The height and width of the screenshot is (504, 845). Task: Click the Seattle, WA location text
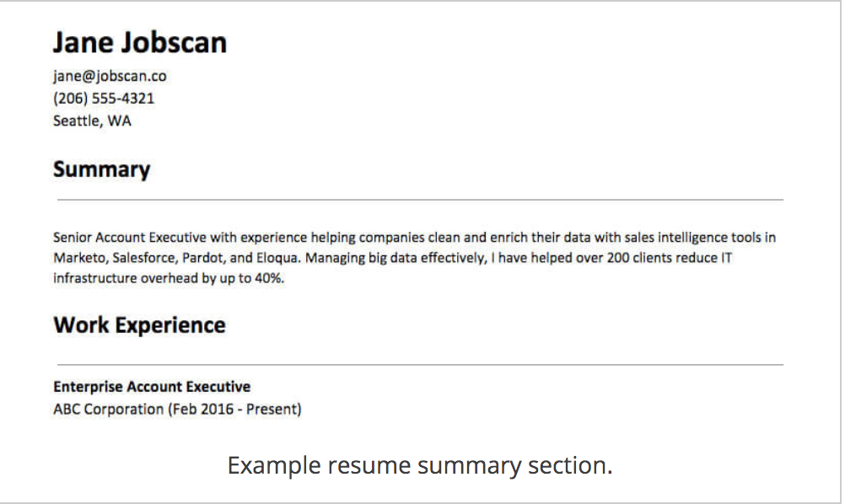tap(92, 121)
